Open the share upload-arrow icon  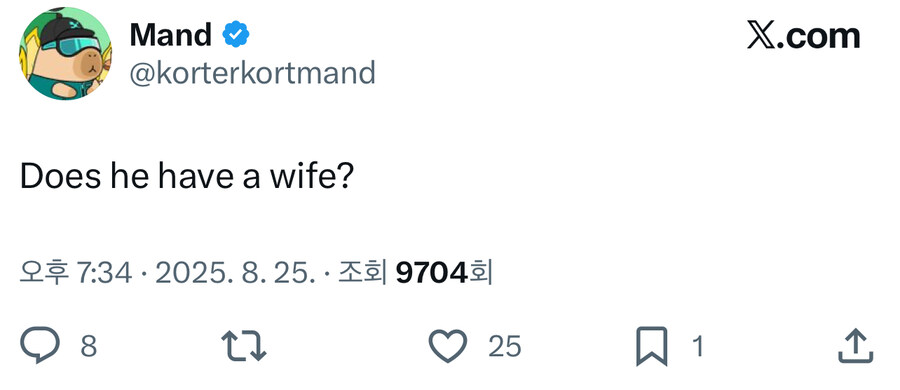click(x=856, y=346)
